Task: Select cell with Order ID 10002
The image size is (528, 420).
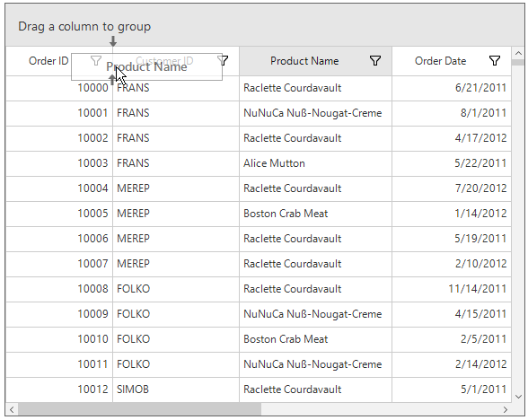Action: pyautogui.click(x=59, y=138)
